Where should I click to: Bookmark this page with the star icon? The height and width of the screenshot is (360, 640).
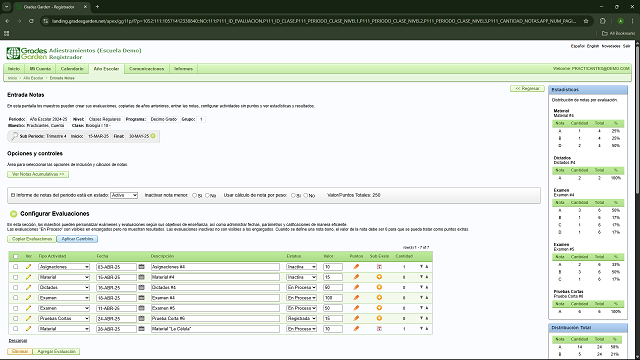pos(586,21)
